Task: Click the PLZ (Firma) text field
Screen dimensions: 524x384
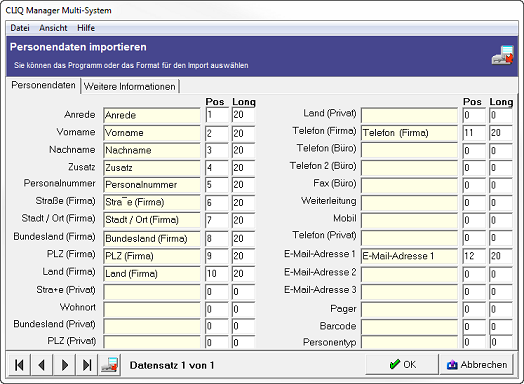Action: point(152,256)
